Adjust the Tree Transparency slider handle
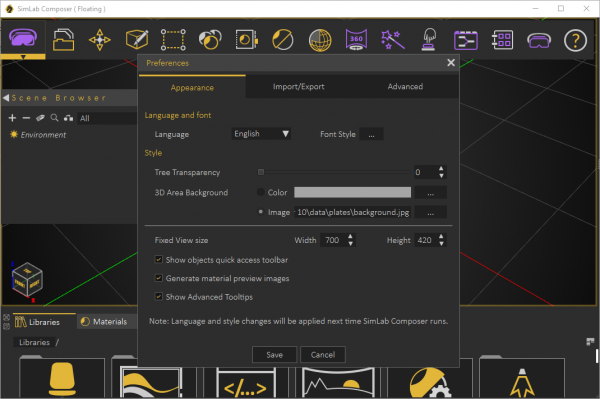The width and height of the screenshot is (600, 399). (x=261, y=172)
